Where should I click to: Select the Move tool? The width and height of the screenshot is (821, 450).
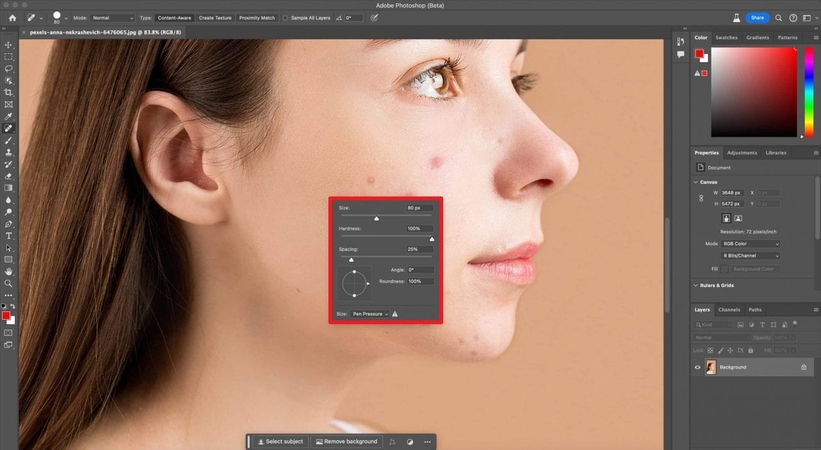9,45
